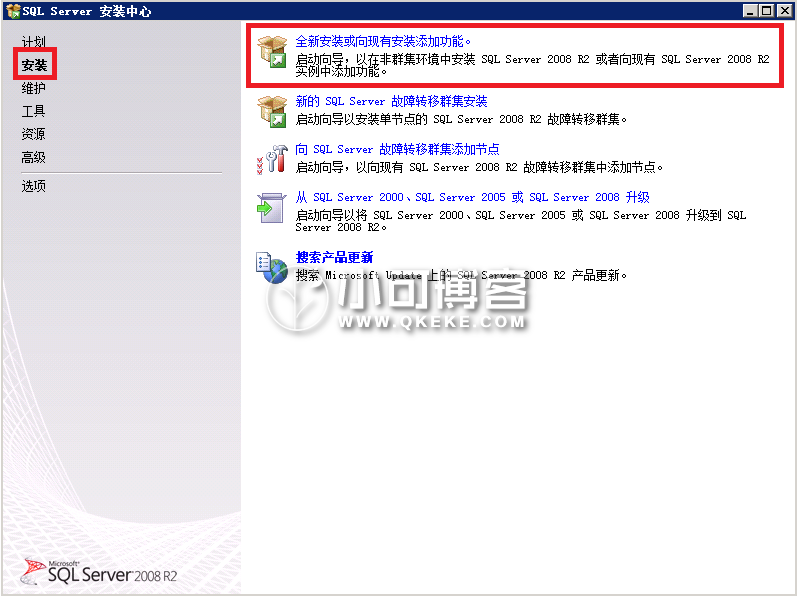Viewport: 797px width, 596px height.
Task: Open the 选项 sidebar section
Action: coord(34,186)
